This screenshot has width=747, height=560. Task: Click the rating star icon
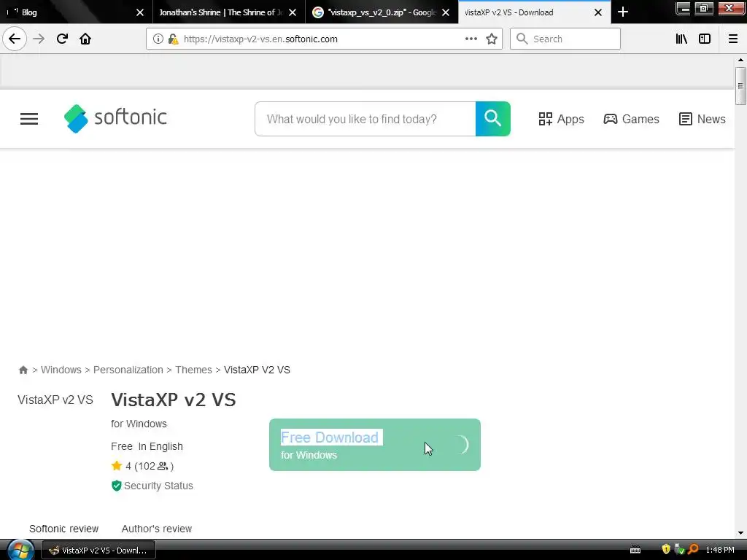(117, 466)
